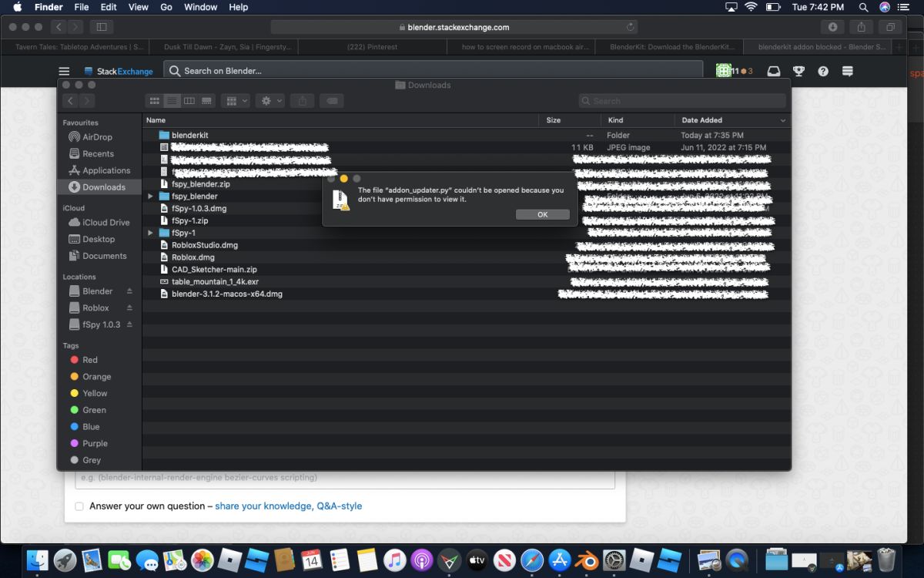The width and height of the screenshot is (924, 578).
Task: Select the Blue tag in sidebar
Action: coord(84,427)
